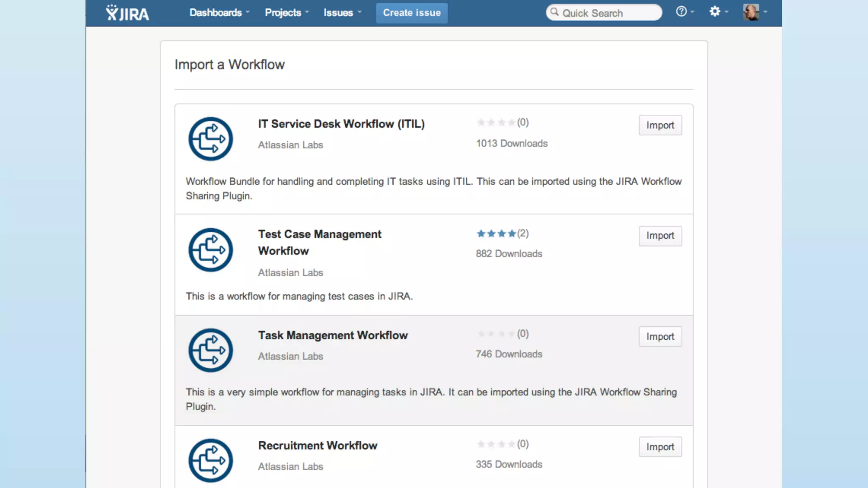Import the IT Service Desk Workflow (ITIL)
This screenshot has height=488, width=868.
pos(660,125)
